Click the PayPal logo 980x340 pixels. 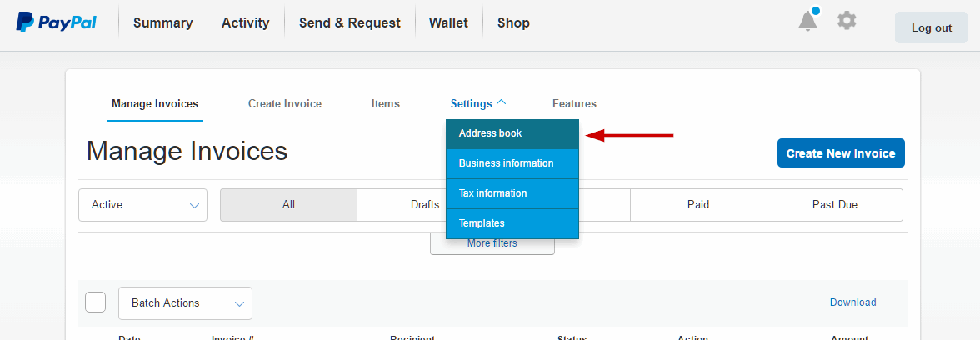57,22
